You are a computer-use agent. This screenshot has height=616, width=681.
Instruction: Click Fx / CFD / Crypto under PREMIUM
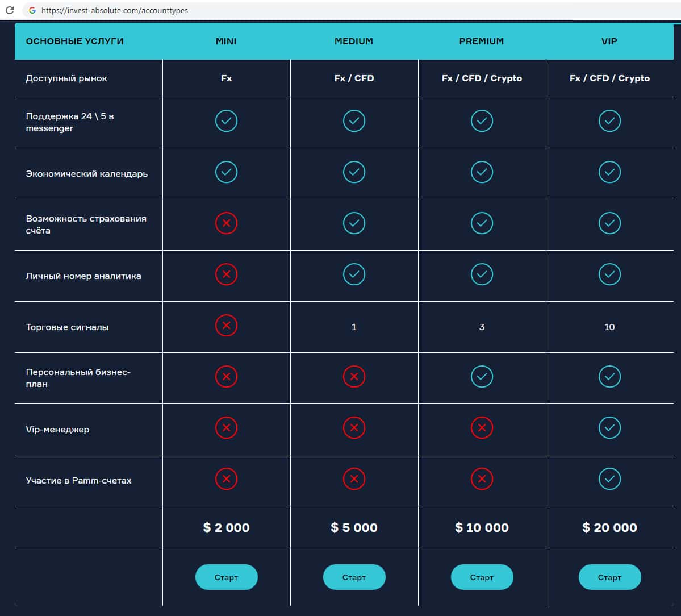pyautogui.click(x=482, y=78)
